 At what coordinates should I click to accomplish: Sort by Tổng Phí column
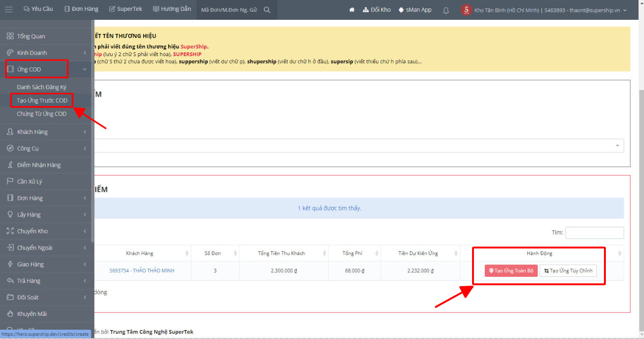[x=355, y=253]
